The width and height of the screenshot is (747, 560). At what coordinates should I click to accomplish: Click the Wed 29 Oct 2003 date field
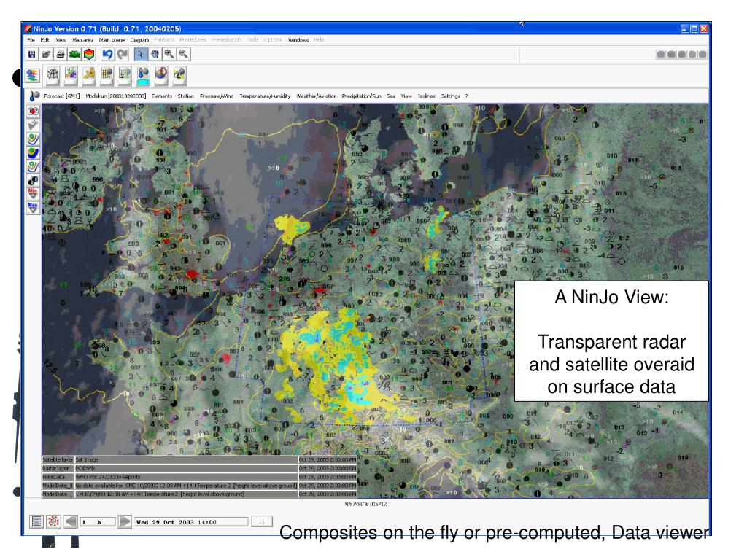192,522
